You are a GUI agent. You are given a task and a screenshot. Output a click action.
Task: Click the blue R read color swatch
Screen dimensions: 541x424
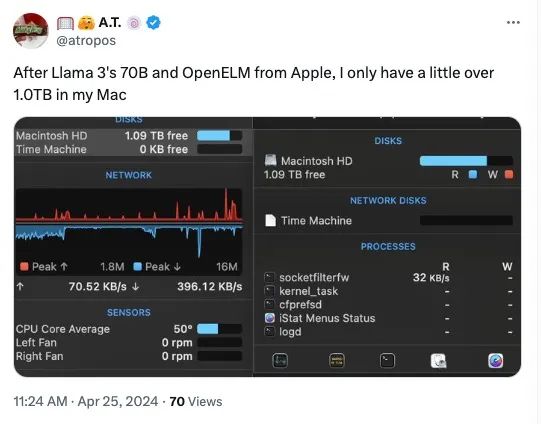pyautogui.click(x=473, y=175)
